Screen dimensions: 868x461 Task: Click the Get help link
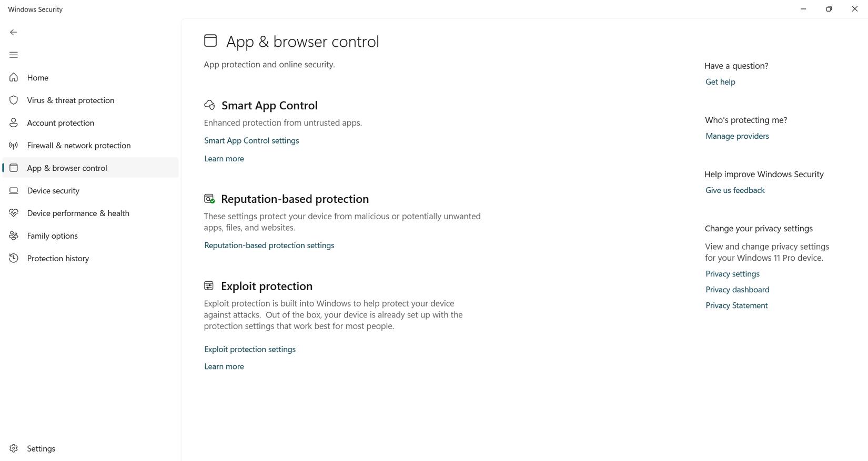coord(720,82)
